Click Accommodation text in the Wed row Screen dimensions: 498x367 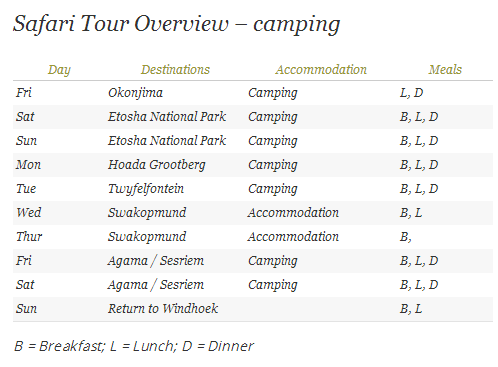[x=293, y=212]
